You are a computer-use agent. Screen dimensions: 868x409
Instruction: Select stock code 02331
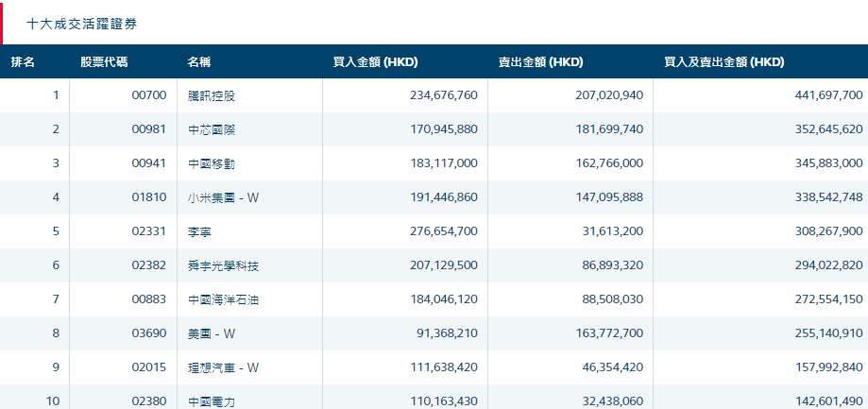[149, 231]
